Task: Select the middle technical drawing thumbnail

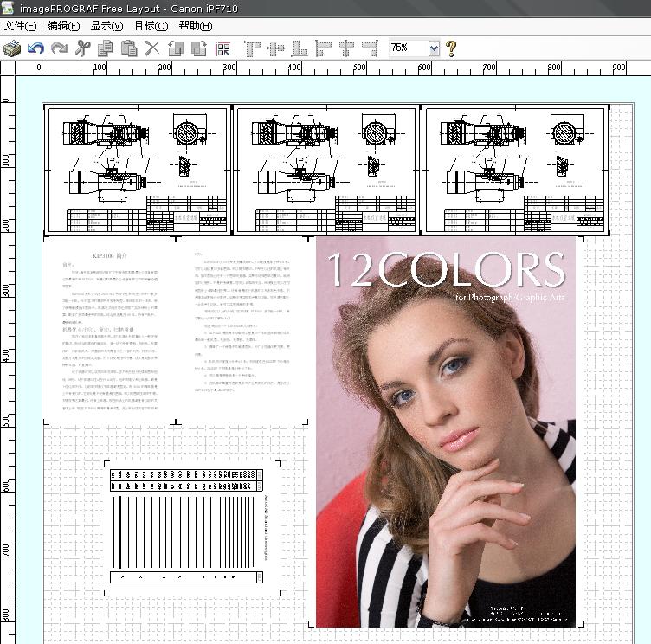Action: point(326,171)
